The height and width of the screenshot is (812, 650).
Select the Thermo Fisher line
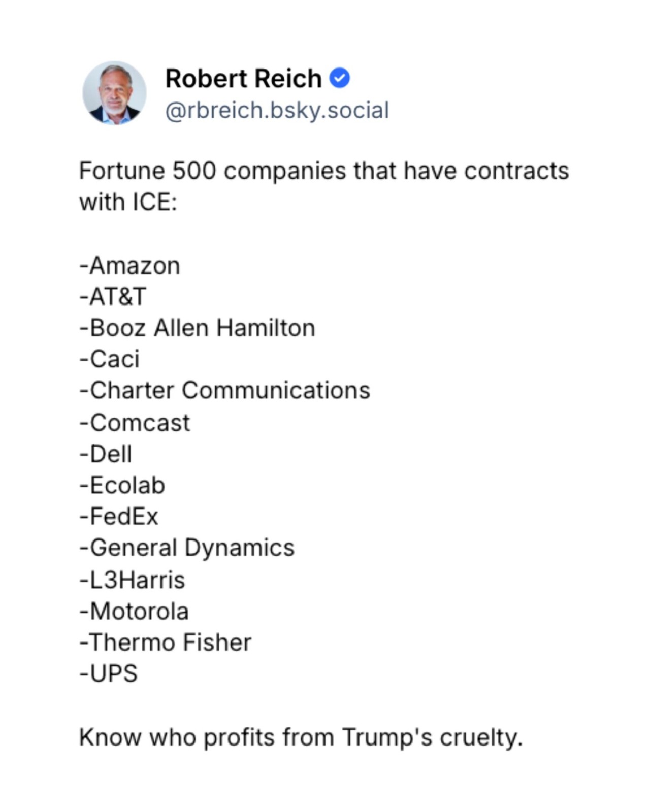166,642
